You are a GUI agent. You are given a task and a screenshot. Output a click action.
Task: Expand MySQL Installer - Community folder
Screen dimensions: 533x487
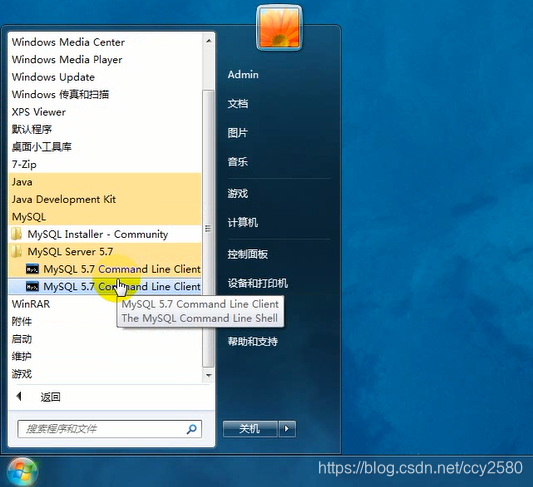pos(104,234)
